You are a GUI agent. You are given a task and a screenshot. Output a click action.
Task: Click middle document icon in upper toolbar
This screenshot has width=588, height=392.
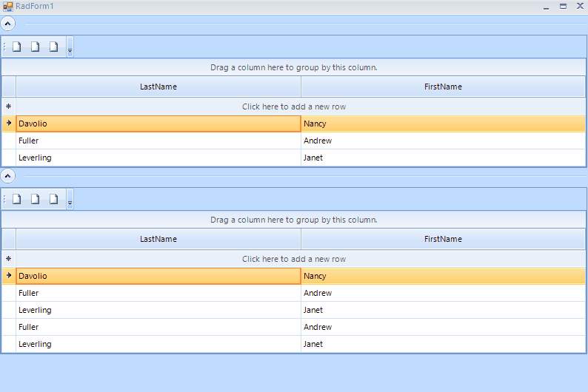click(x=35, y=47)
